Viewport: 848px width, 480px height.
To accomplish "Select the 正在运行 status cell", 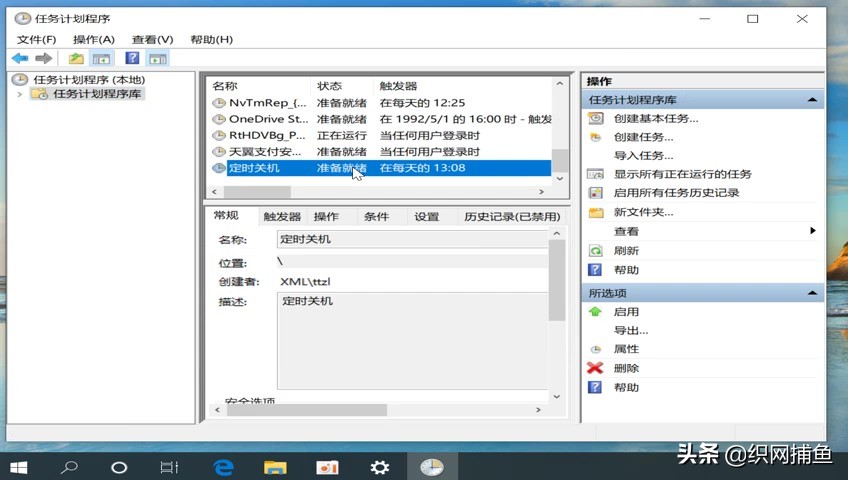I will tap(342, 135).
